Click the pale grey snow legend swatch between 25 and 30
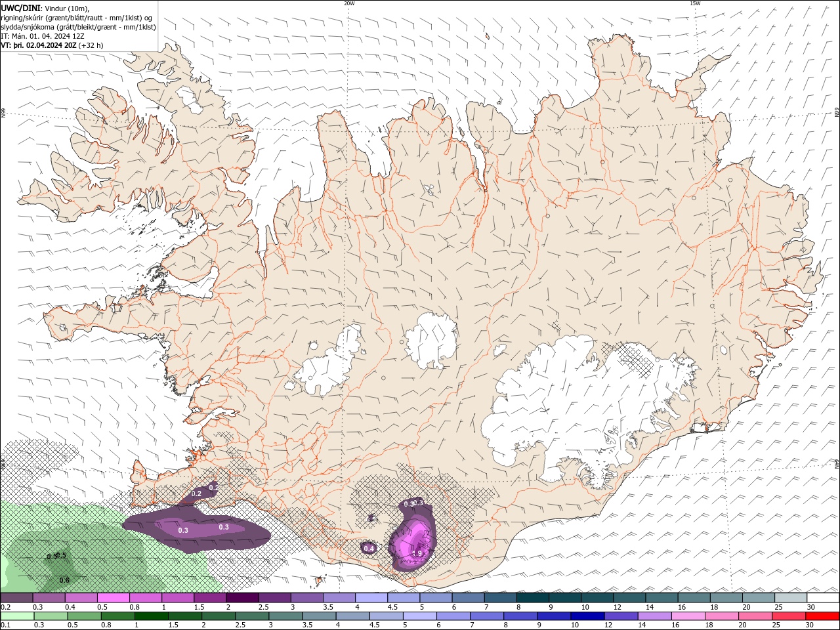 tap(790, 598)
